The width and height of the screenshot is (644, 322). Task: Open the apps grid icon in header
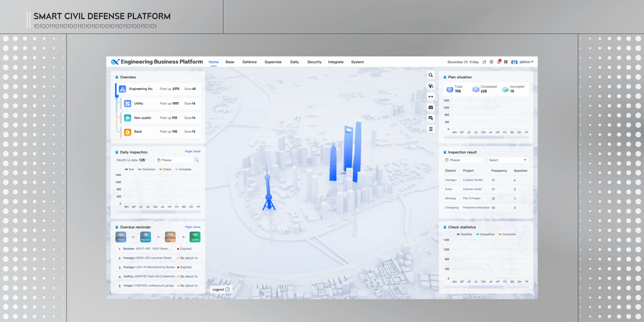(506, 62)
